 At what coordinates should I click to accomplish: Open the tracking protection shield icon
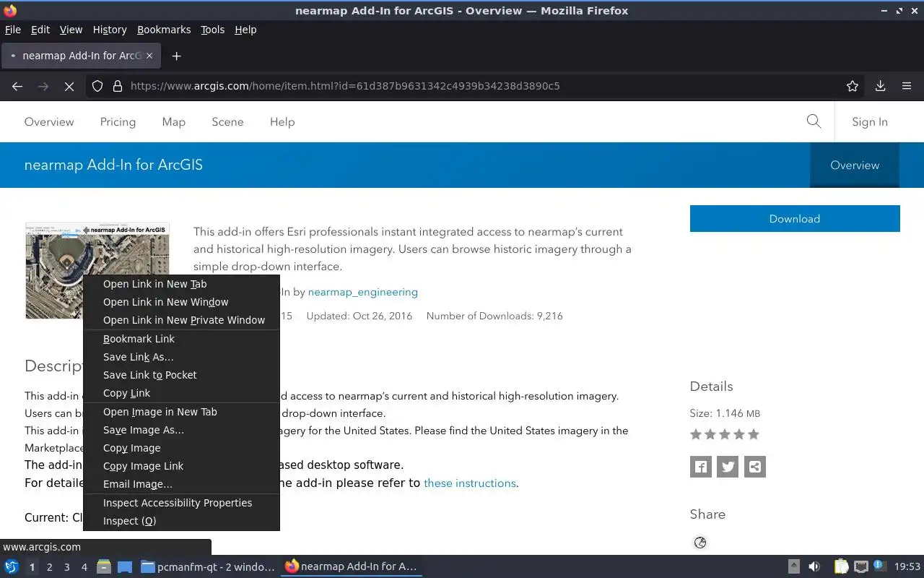[x=97, y=86]
